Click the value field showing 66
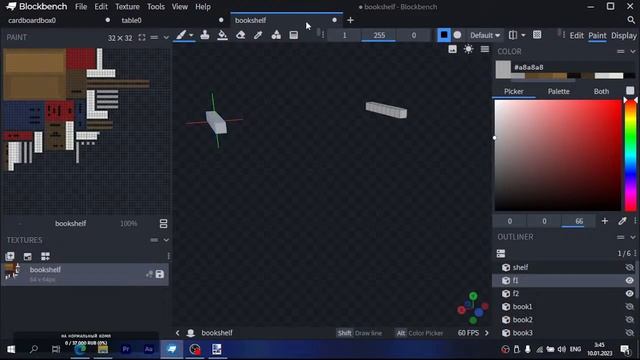Screen dimensions: 640x360 click(x=579, y=221)
